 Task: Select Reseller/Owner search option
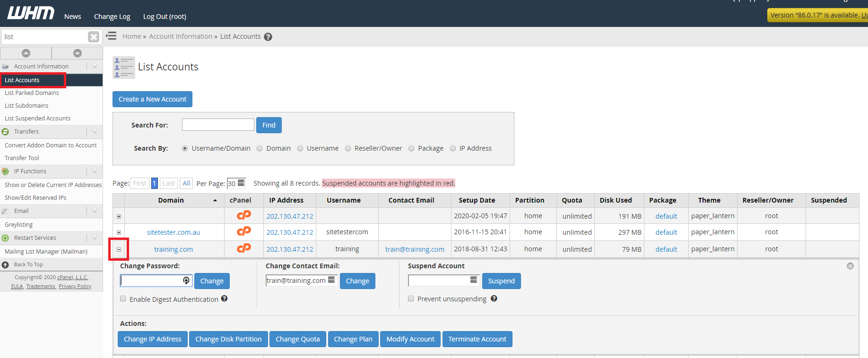point(348,148)
